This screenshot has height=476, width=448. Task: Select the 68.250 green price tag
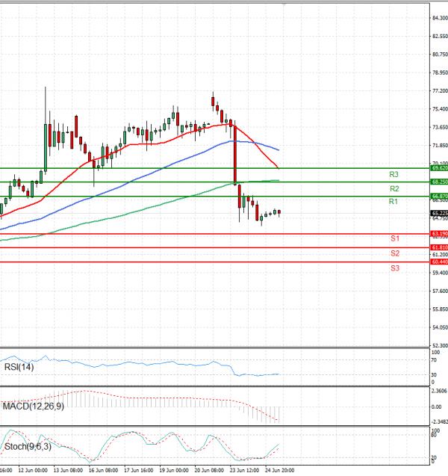tap(439, 182)
